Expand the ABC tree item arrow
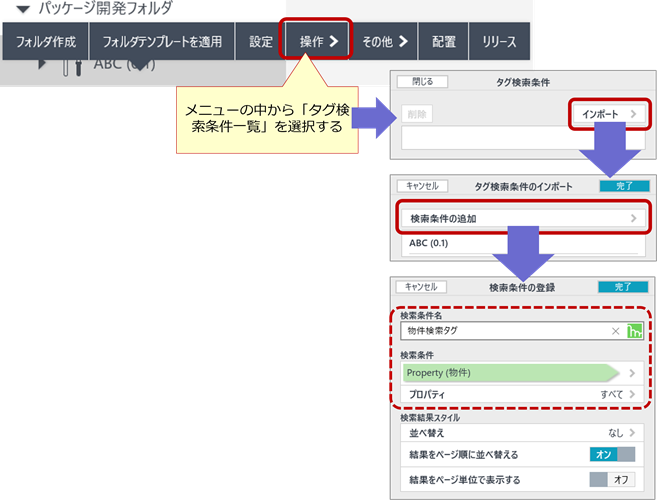Screen dimensions: 657x500 (41, 64)
